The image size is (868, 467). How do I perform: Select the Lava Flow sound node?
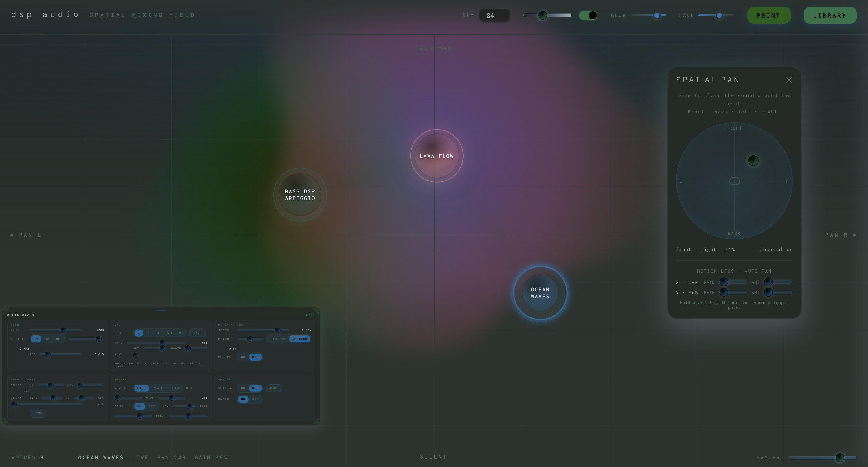pos(437,156)
